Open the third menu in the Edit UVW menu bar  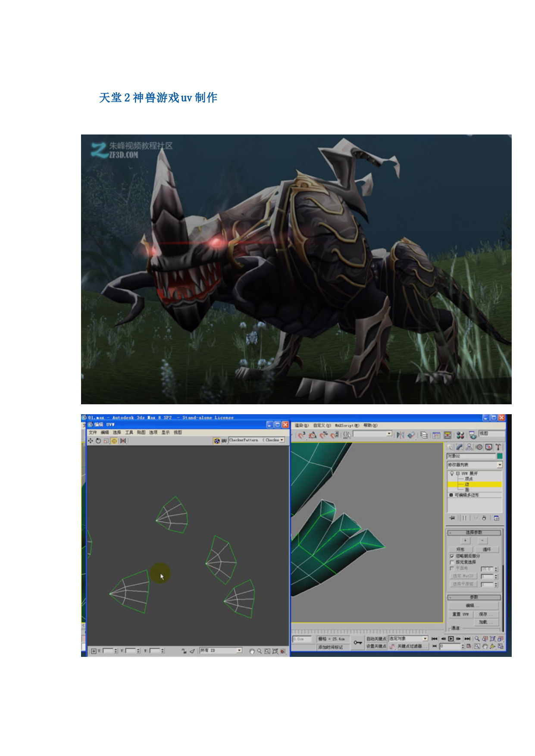(x=117, y=432)
